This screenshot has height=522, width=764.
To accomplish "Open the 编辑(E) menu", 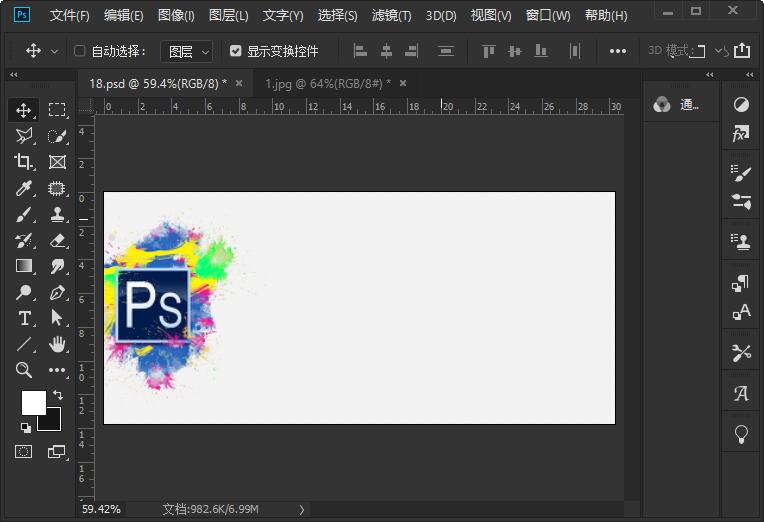I will 124,16.
